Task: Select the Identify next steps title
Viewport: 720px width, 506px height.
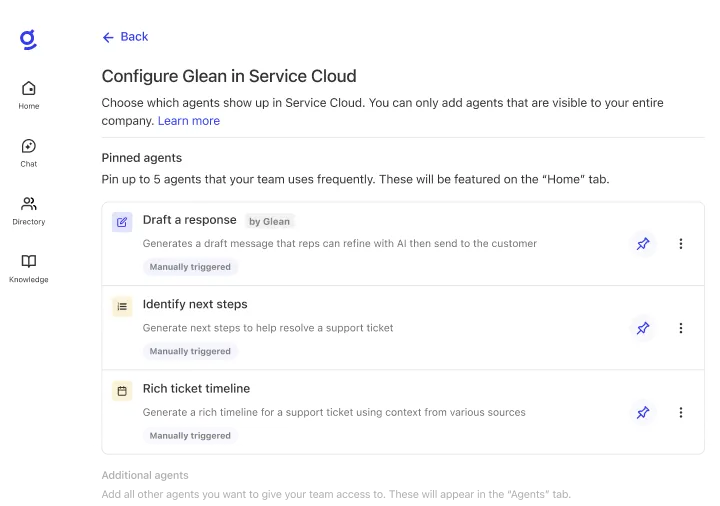Action: pos(195,304)
